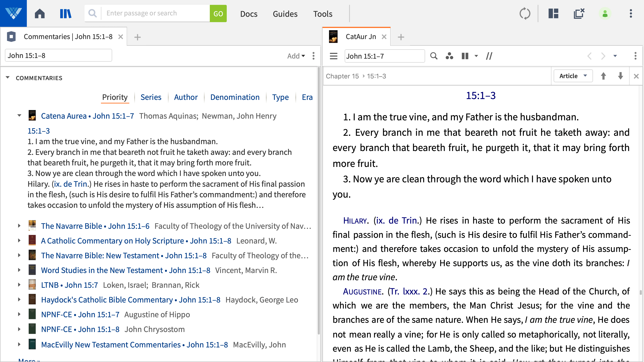Add a new tab in right panel
The height and width of the screenshot is (362, 644).
[401, 37]
